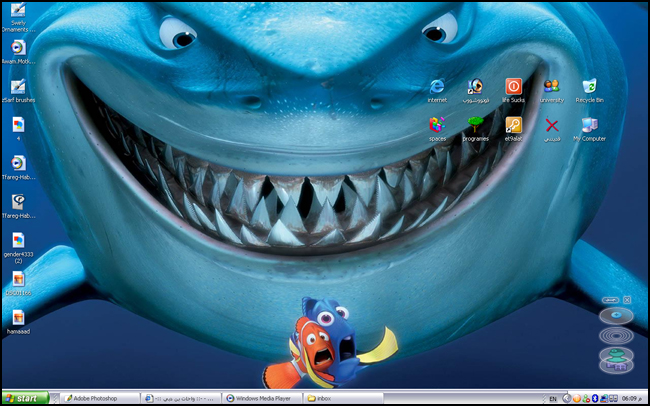Image resolution: width=650 pixels, height=406 pixels.
Task: Switch to the inbox folder window
Action: (343, 399)
